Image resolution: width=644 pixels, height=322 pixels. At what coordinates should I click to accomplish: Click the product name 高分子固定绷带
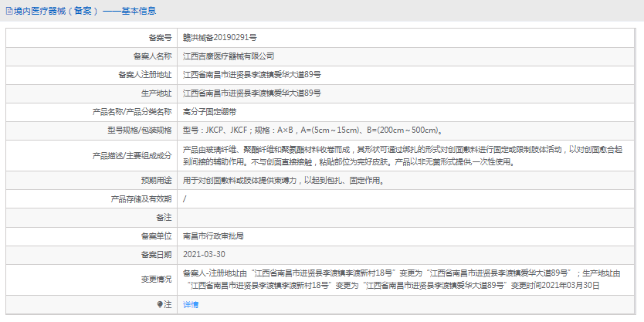(x=209, y=112)
